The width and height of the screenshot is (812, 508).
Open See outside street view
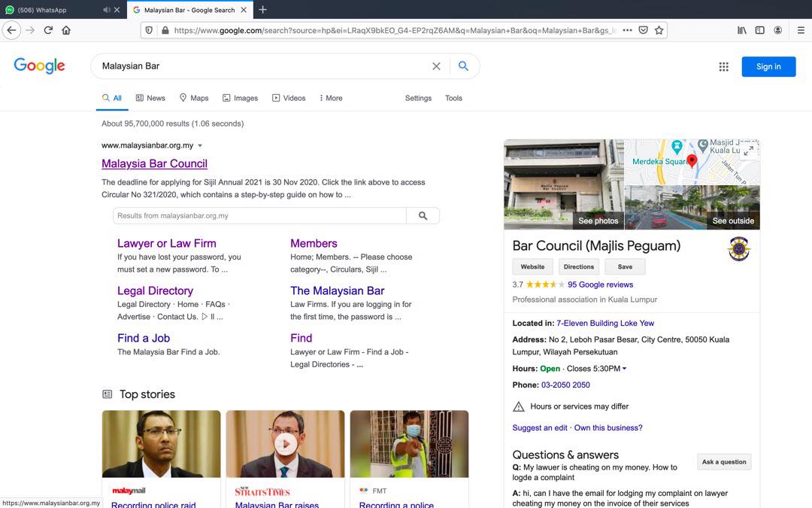pyautogui.click(x=692, y=208)
